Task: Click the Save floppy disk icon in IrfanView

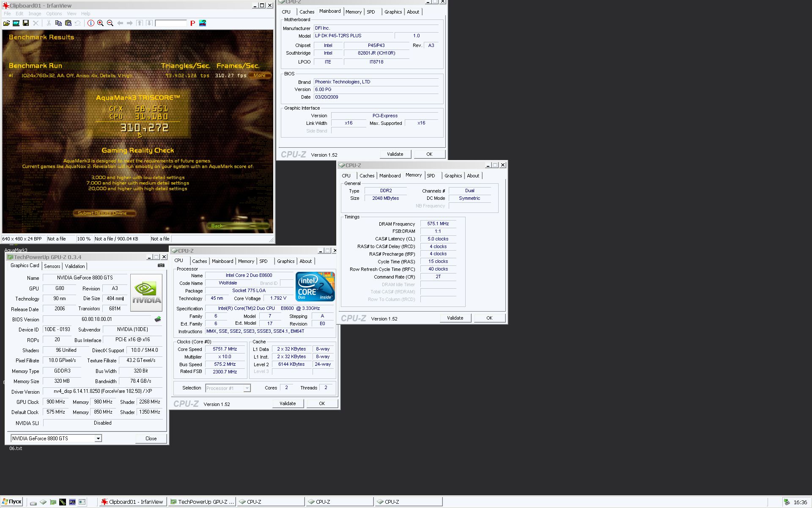Action: point(26,23)
